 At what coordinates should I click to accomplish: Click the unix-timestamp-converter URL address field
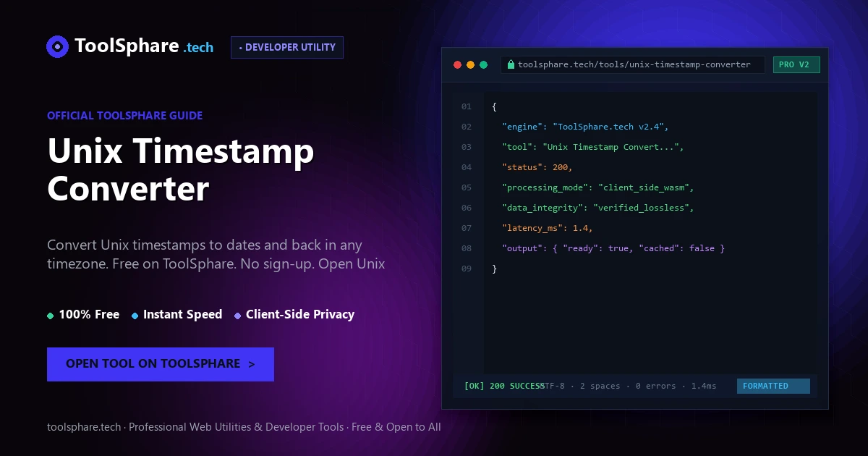(x=632, y=64)
